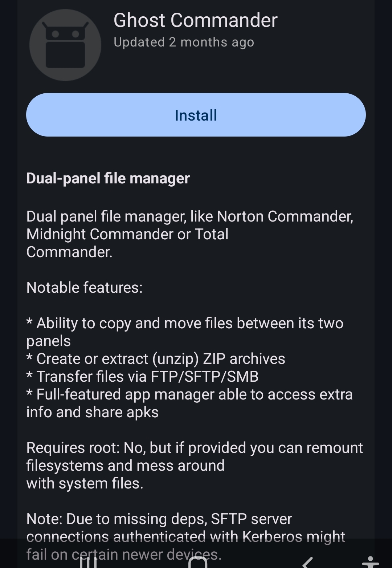392x568 pixels.
Task: Tap the copy and move files bullet
Action: click(x=185, y=332)
